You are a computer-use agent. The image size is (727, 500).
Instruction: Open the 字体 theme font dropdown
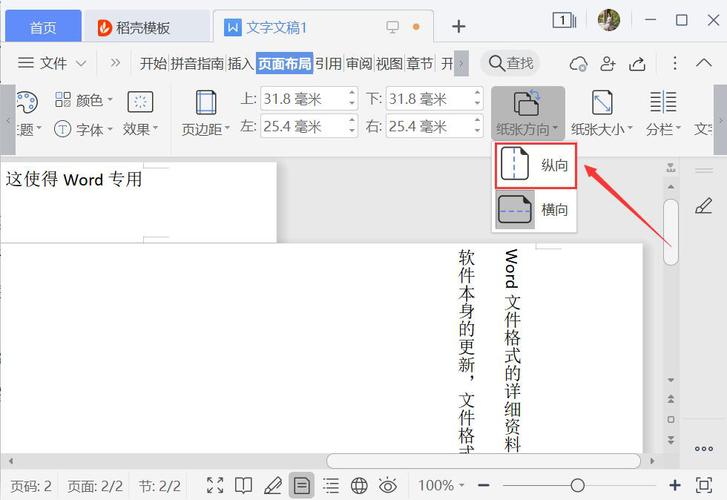[x=83, y=129]
